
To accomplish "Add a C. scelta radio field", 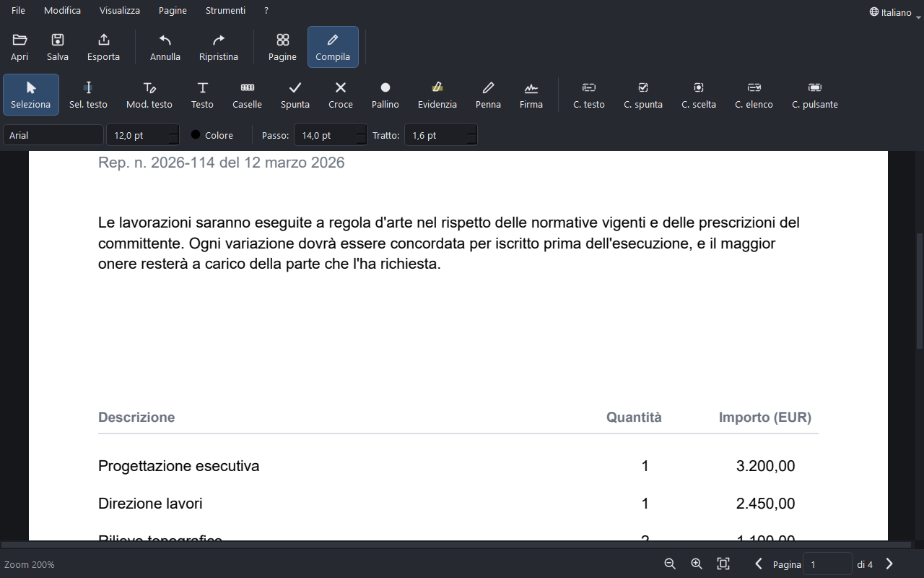I will 699,95.
